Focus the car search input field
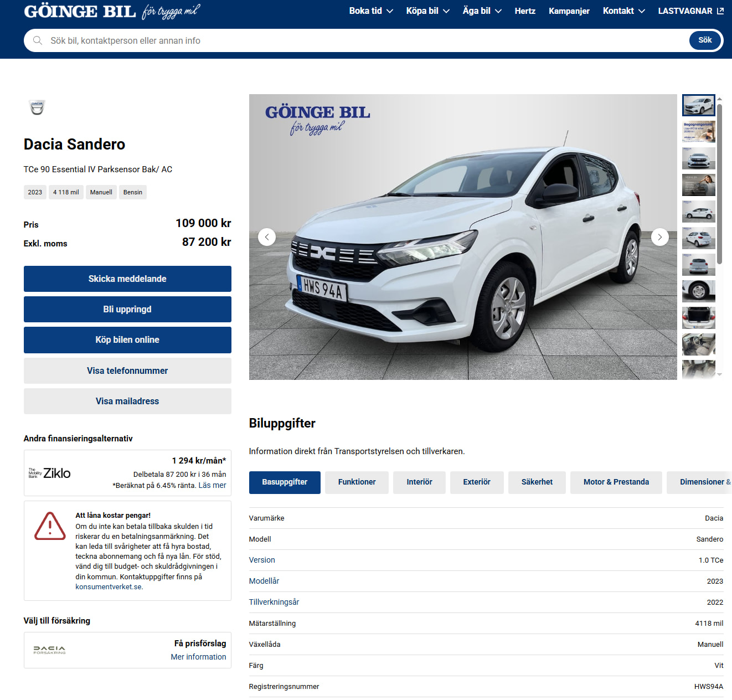The width and height of the screenshot is (732, 700). click(x=365, y=40)
